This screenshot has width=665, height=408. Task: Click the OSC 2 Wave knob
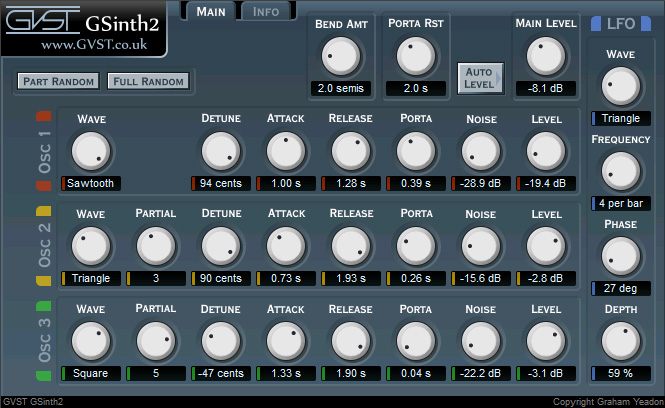coord(91,246)
